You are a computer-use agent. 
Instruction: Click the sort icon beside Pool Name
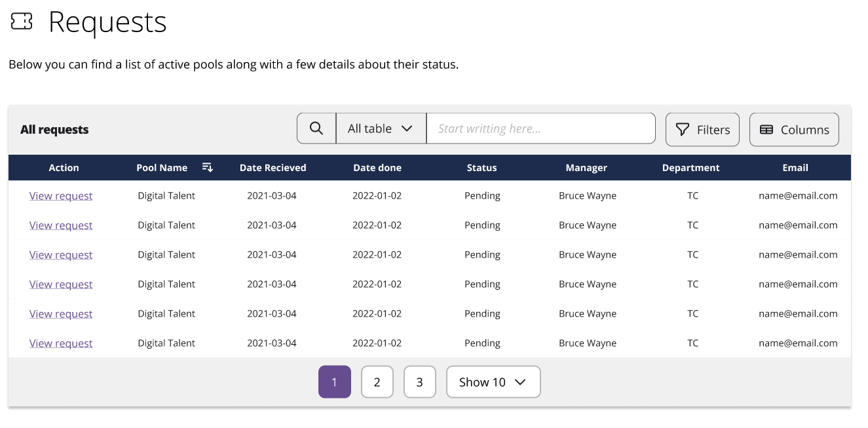point(207,167)
